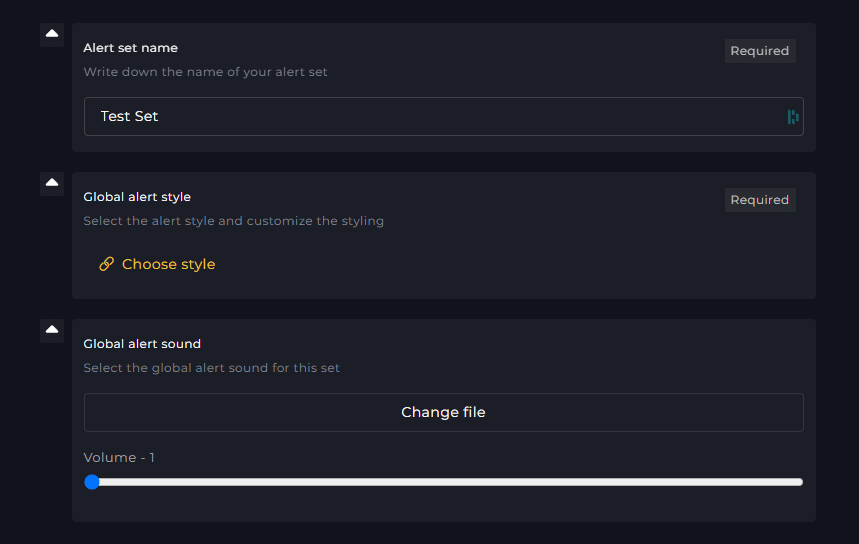
Task: Collapse the Global alert style section
Action: tap(52, 184)
